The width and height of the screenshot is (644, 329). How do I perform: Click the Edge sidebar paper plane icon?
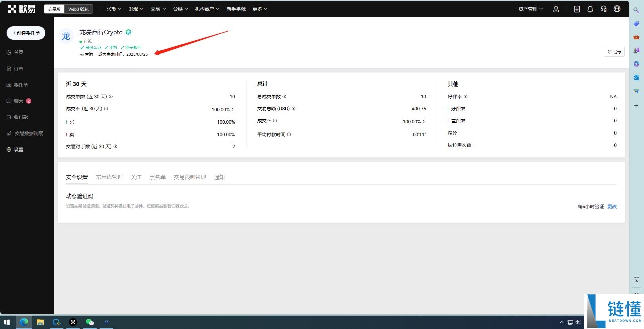[x=636, y=91]
